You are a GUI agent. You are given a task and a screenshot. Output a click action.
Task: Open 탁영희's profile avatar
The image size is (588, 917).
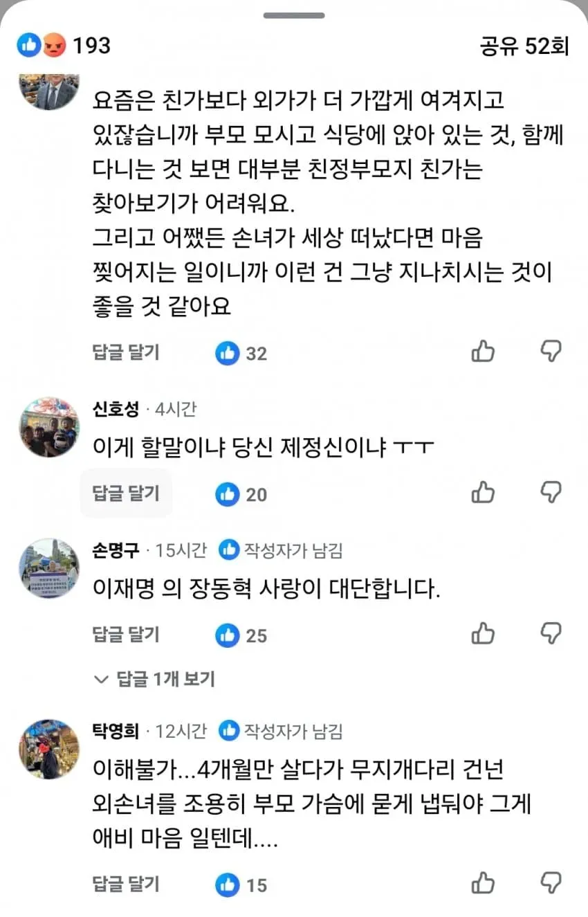coord(49,750)
